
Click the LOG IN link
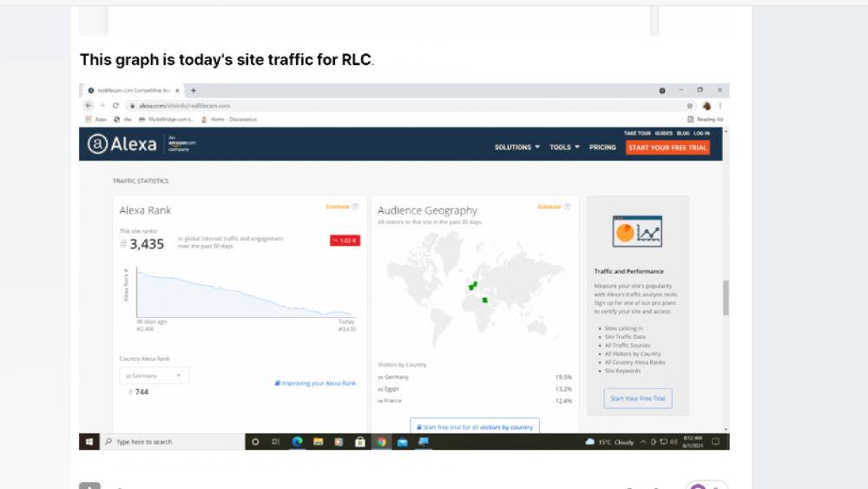(x=701, y=134)
